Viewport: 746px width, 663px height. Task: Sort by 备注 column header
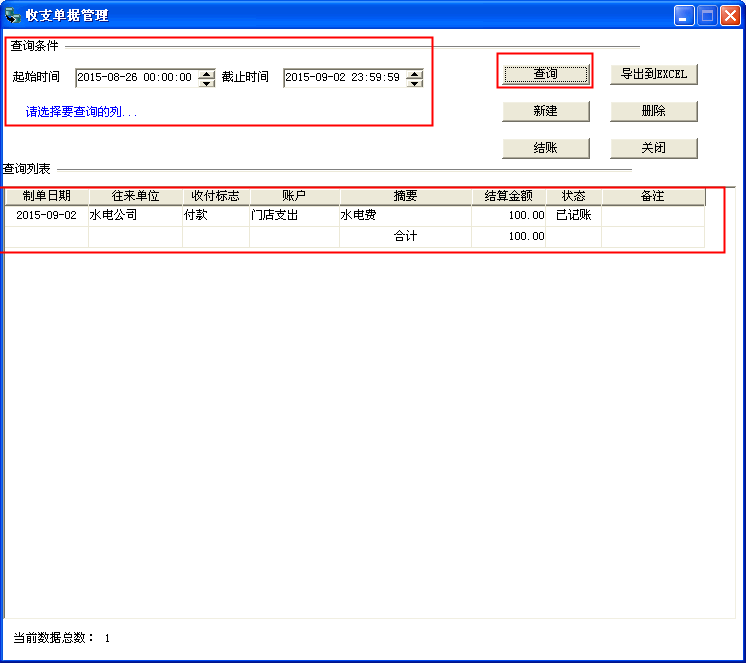653,196
